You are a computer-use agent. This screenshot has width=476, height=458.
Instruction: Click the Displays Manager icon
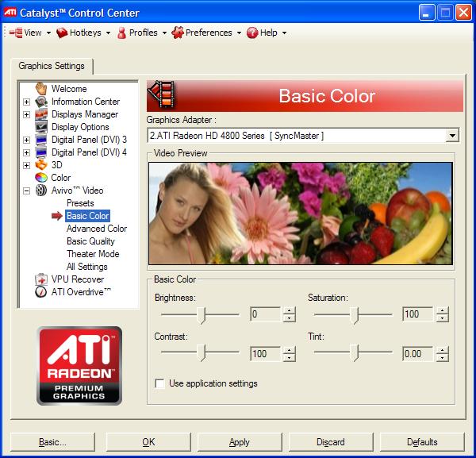point(41,114)
